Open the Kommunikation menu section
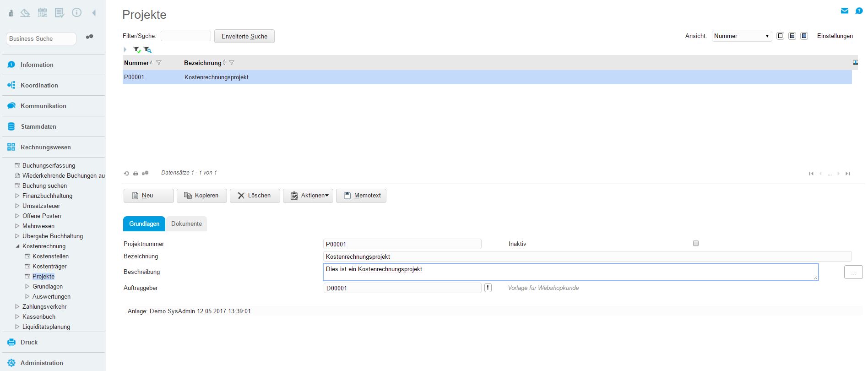 click(54, 106)
